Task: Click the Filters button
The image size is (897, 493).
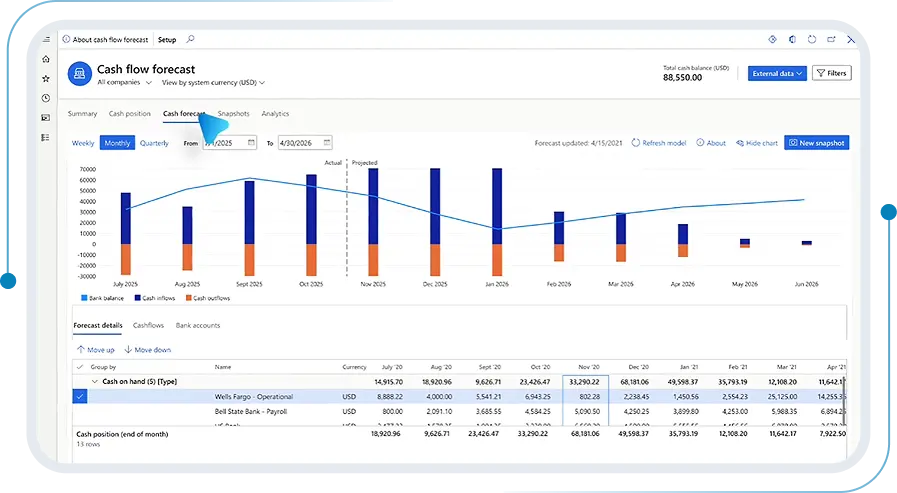Action: coord(831,73)
